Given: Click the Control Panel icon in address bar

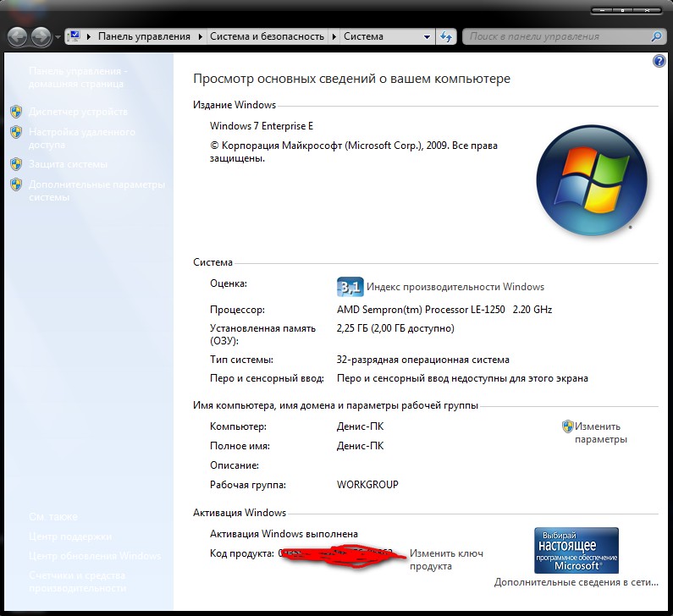Looking at the screenshot, I should point(74,36).
